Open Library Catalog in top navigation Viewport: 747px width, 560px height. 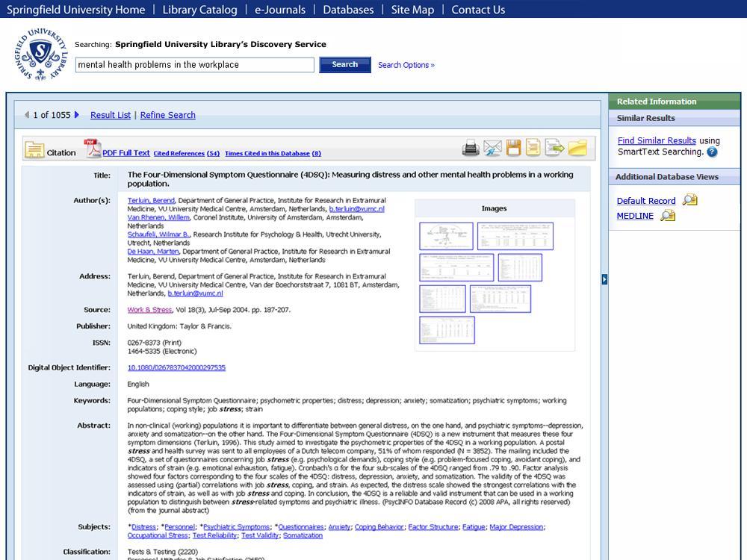coord(199,10)
